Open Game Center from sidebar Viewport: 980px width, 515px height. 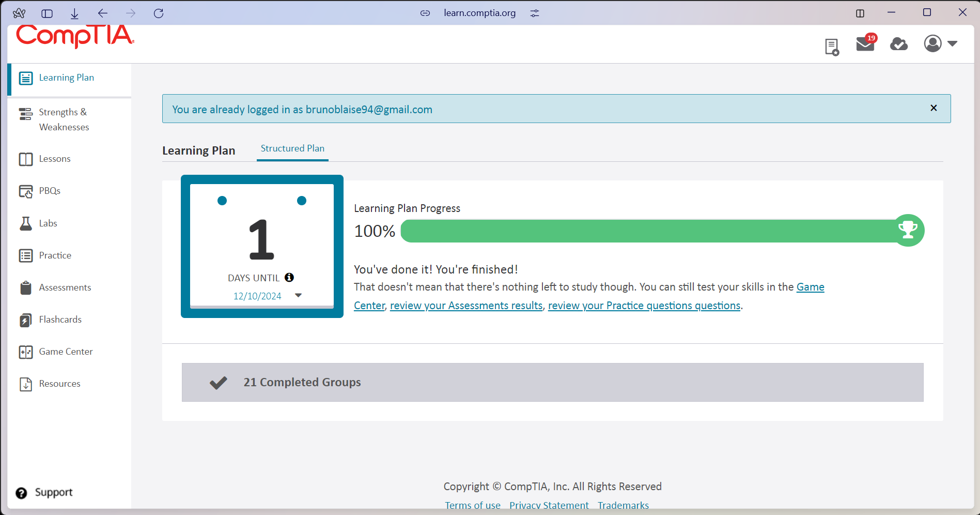point(66,352)
